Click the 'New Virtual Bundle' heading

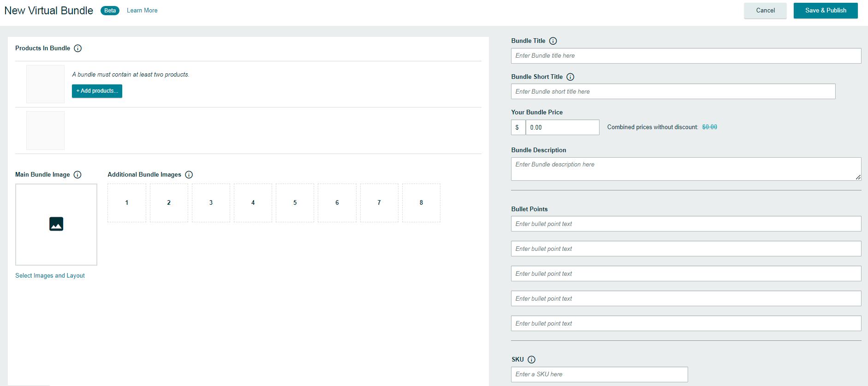point(49,11)
